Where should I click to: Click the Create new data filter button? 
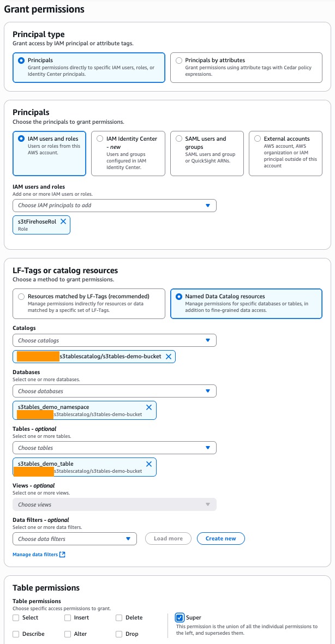(220, 538)
